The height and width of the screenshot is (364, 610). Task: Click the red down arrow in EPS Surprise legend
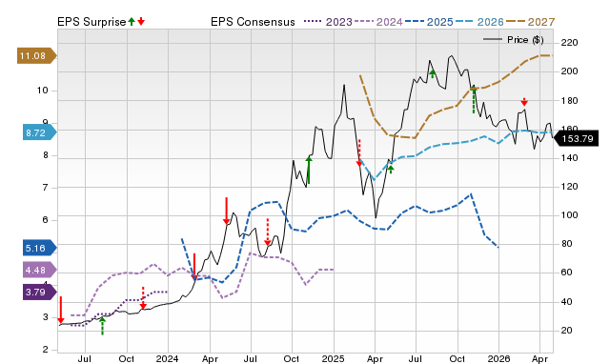tap(141, 21)
